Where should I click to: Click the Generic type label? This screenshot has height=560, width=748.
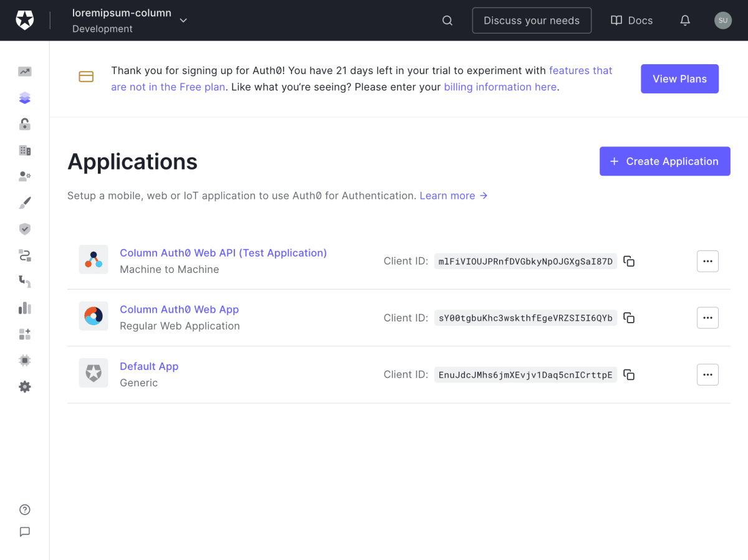pos(139,382)
